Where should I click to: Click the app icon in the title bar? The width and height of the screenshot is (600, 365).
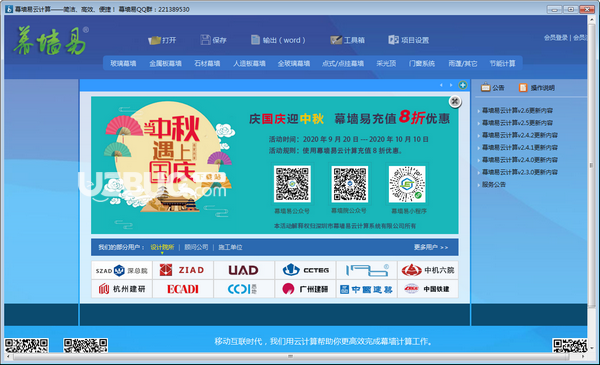click(x=8, y=9)
